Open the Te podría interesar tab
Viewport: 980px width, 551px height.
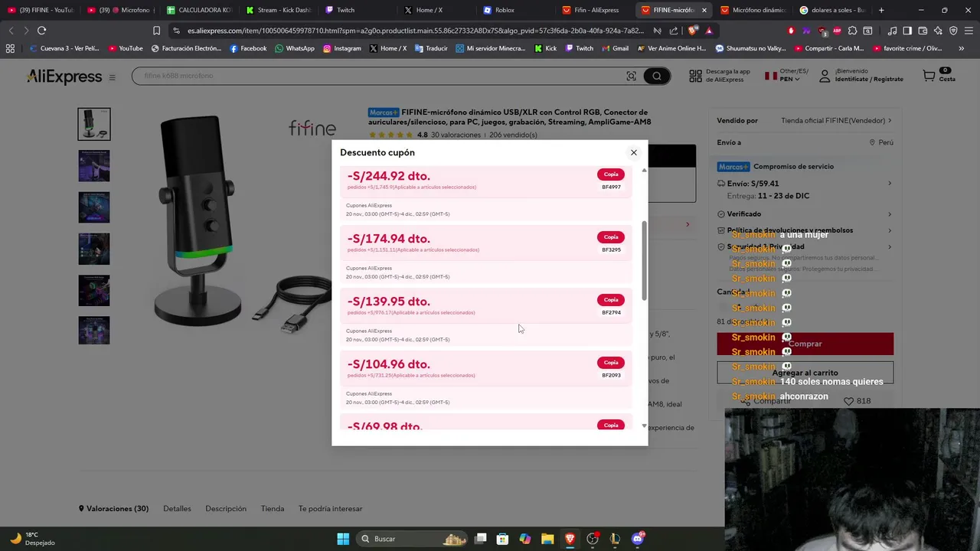(x=330, y=508)
